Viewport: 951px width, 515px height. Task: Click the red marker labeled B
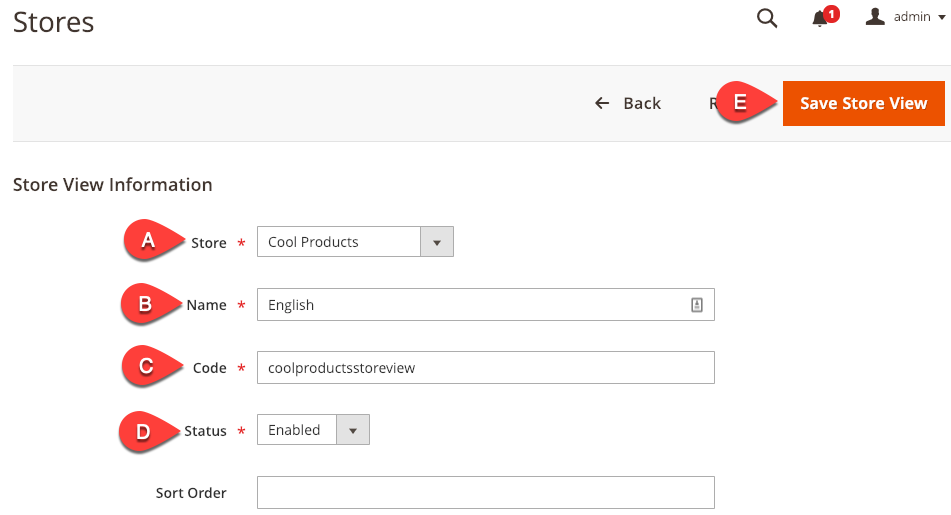tap(145, 304)
